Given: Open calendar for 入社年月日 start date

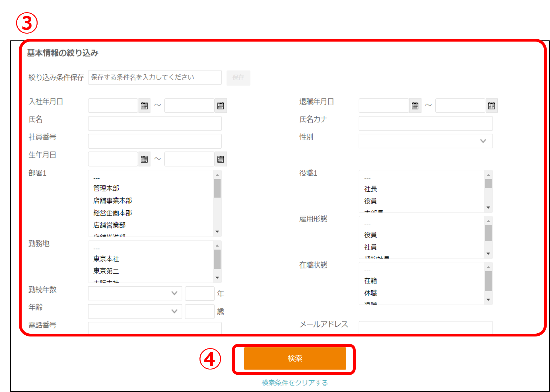Looking at the screenshot, I should (x=144, y=106).
